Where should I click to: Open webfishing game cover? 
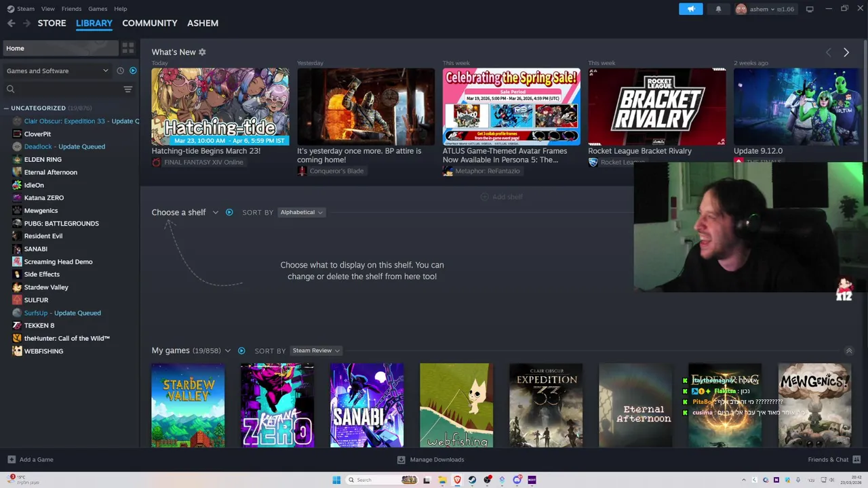(x=456, y=405)
